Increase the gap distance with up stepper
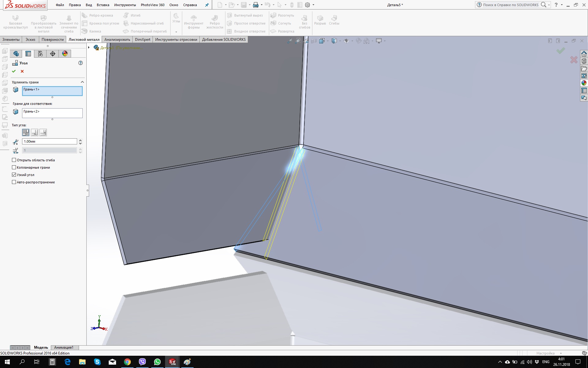 pos(80,140)
